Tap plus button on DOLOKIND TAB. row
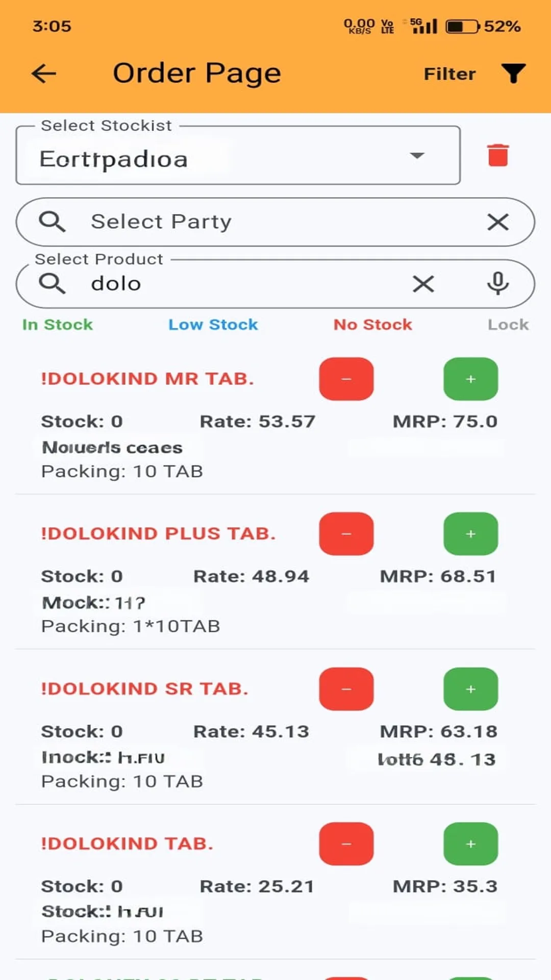 (x=471, y=844)
